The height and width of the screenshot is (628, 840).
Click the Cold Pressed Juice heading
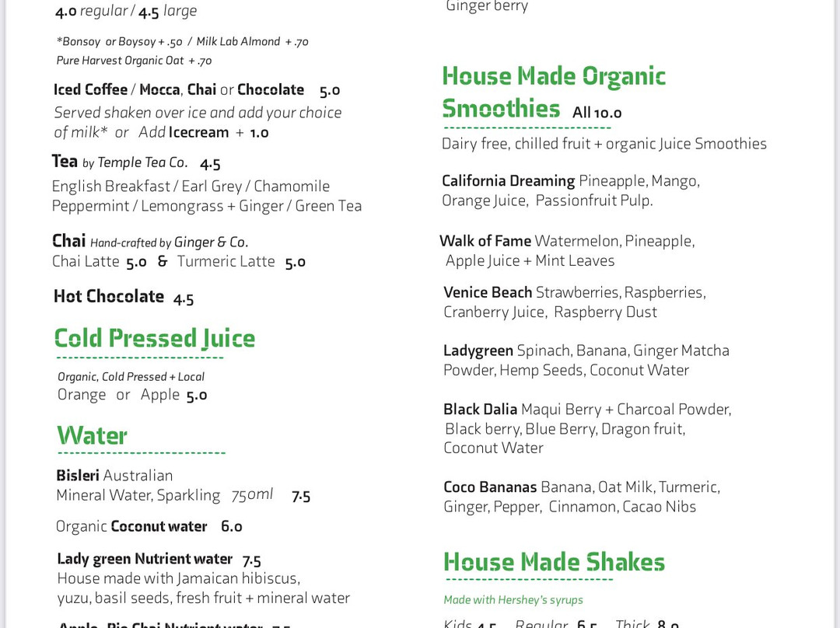click(x=154, y=338)
